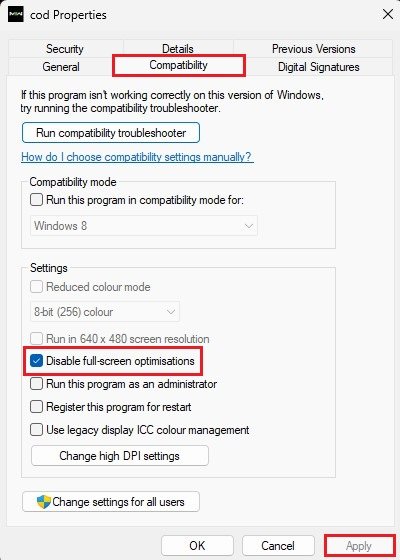Open the How do I choose compatibility settings link
The height and width of the screenshot is (560, 400).
point(138,157)
